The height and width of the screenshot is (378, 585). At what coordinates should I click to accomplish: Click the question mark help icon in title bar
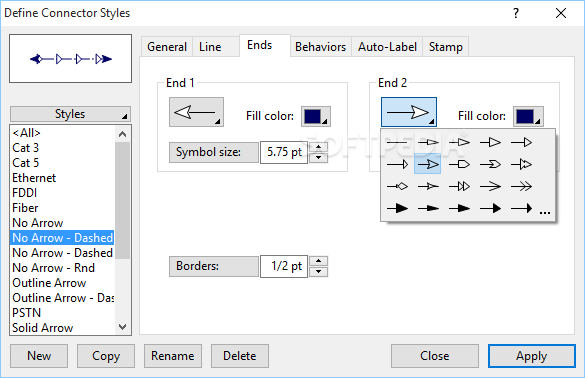(x=516, y=13)
